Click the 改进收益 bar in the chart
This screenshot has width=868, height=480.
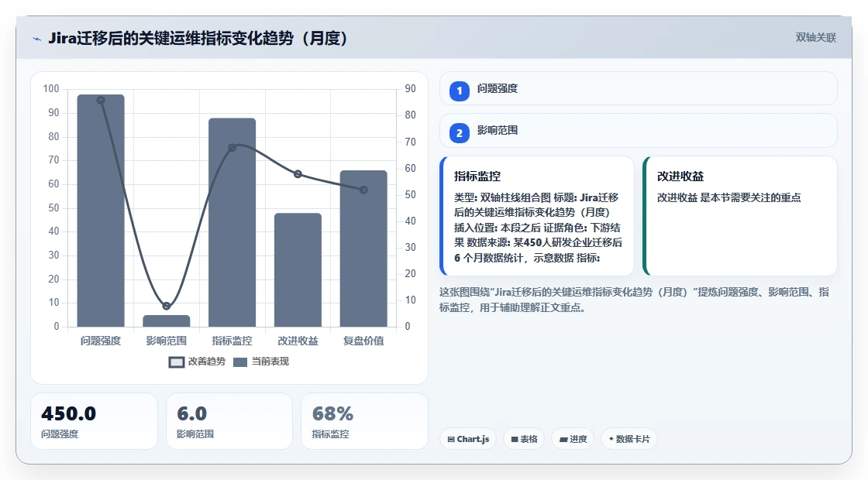[298, 270]
